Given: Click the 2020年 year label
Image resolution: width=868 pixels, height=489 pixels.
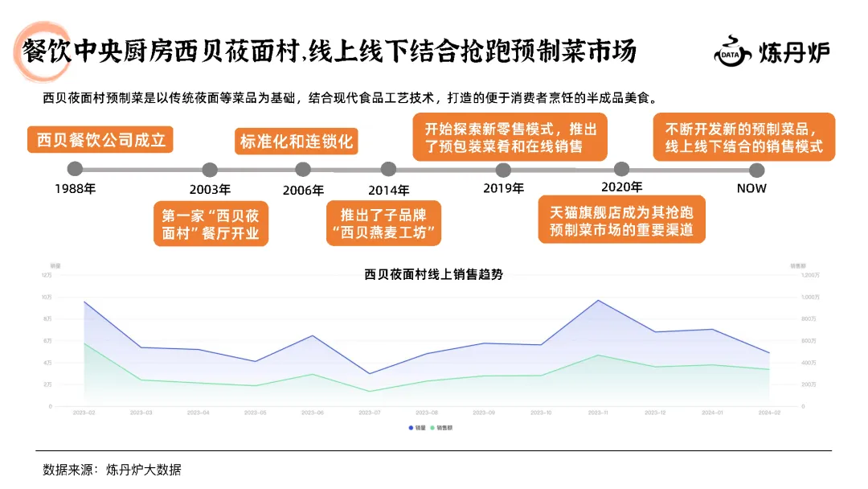Looking at the screenshot, I should pos(621,187).
